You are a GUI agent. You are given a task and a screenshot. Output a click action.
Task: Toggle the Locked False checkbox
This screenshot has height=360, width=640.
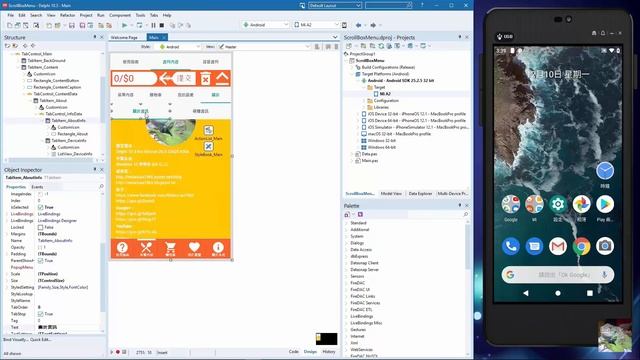click(40, 227)
